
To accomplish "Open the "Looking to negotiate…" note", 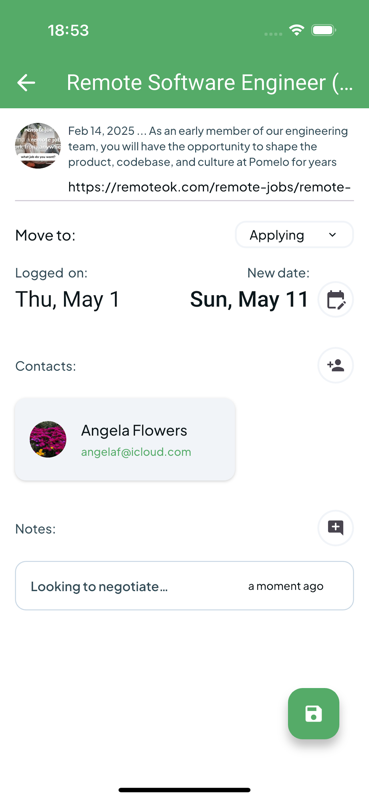I will (184, 586).
